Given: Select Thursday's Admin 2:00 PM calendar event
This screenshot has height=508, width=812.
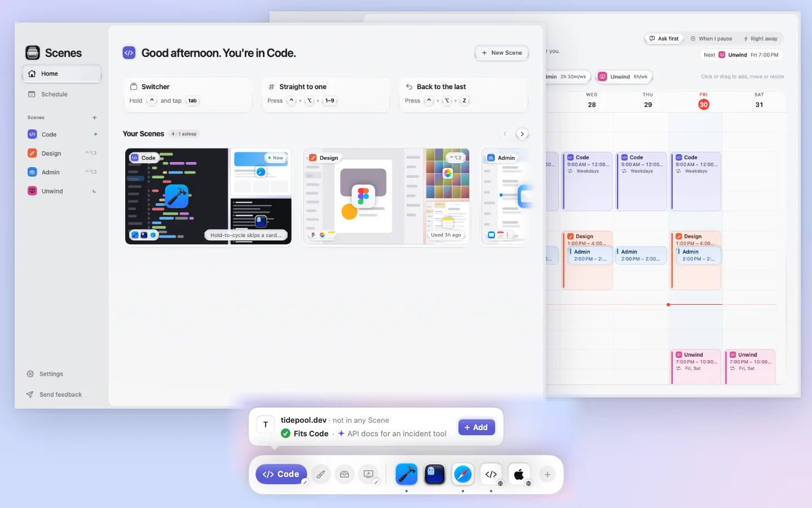Looking at the screenshot, I should coord(641,255).
